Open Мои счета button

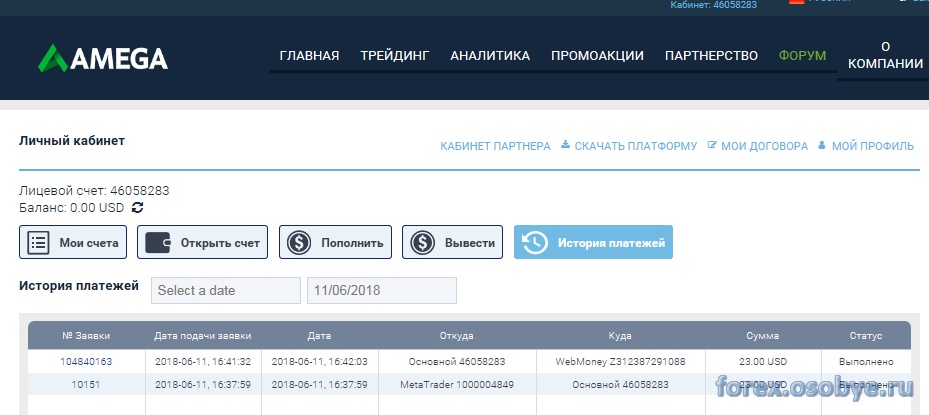73,242
